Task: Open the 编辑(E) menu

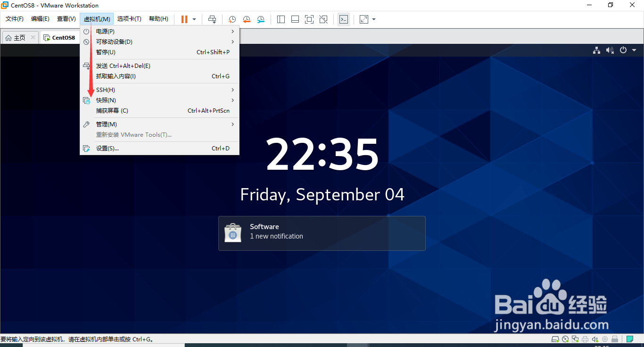Action: tap(40, 19)
